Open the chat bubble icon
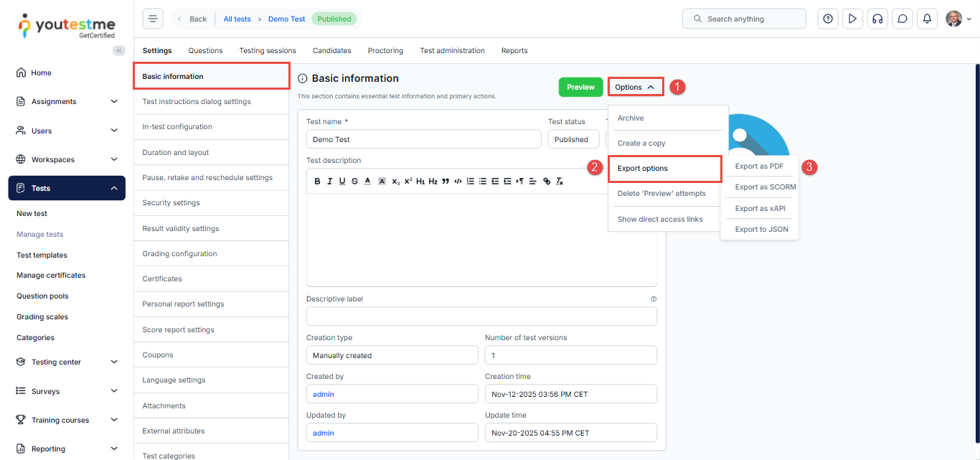This screenshot has width=980, height=460. [x=903, y=19]
